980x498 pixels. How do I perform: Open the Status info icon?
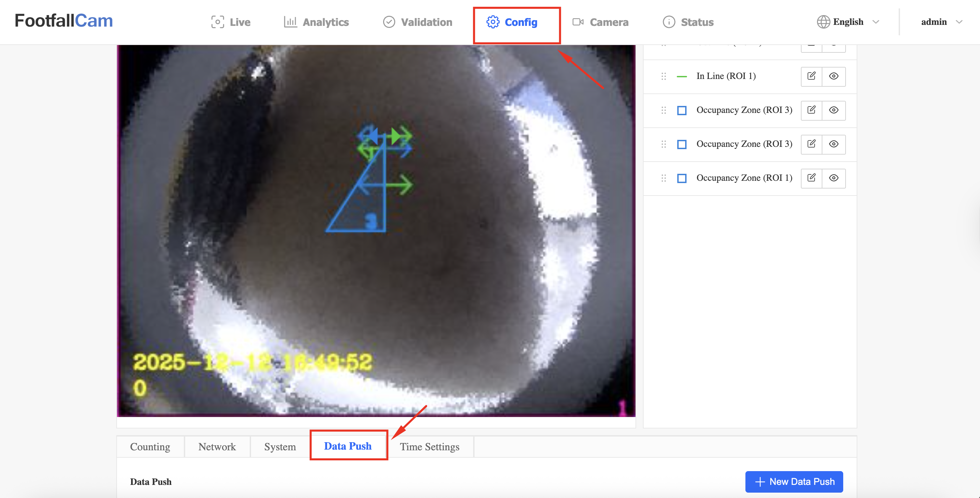pyautogui.click(x=668, y=22)
